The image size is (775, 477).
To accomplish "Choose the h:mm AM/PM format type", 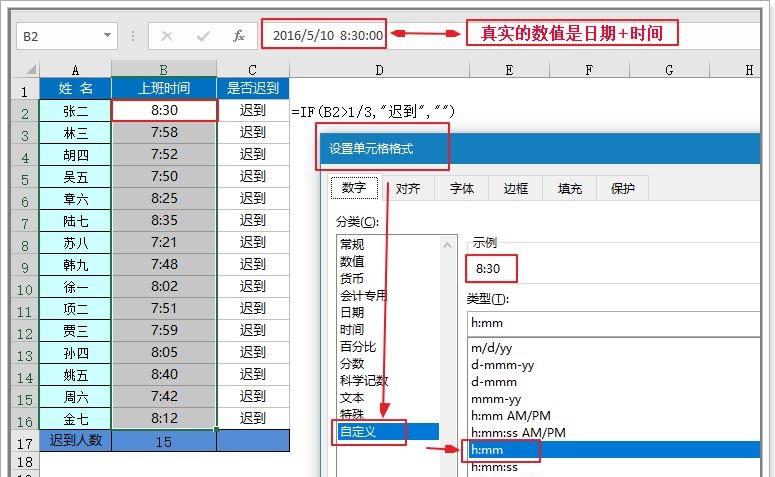I will [511, 416].
